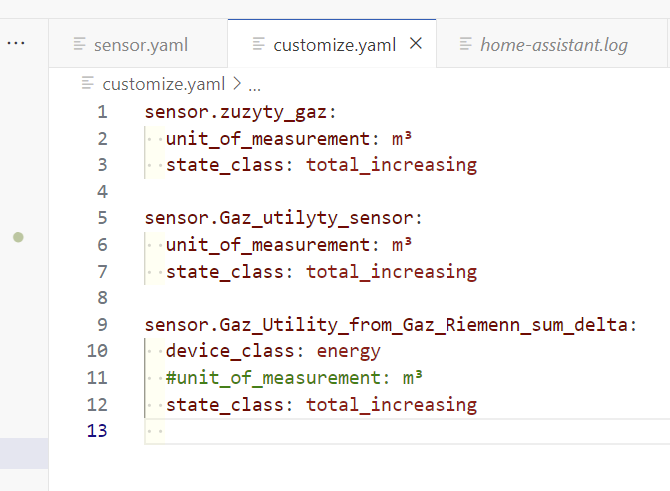
Task: Click the customize.yaml tab file icon
Action: click(259, 44)
